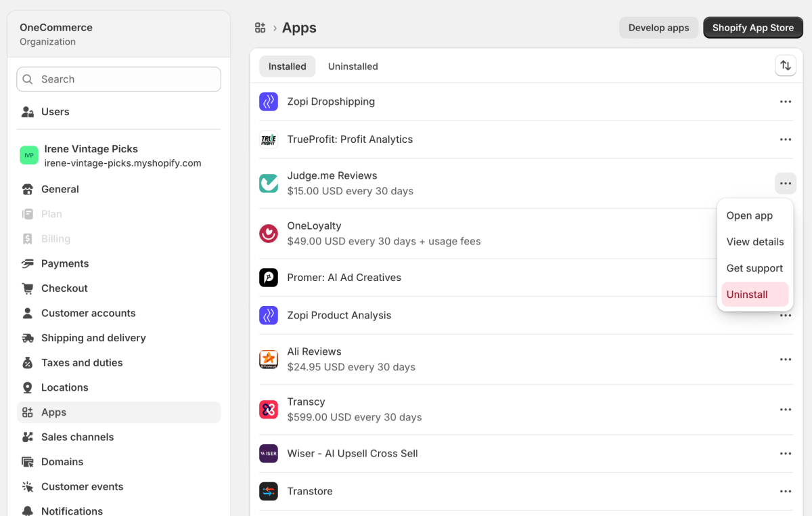Click the Notifications bell icon
The width and height of the screenshot is (812, 516).
pyautogui.click(x=28, y=511)
